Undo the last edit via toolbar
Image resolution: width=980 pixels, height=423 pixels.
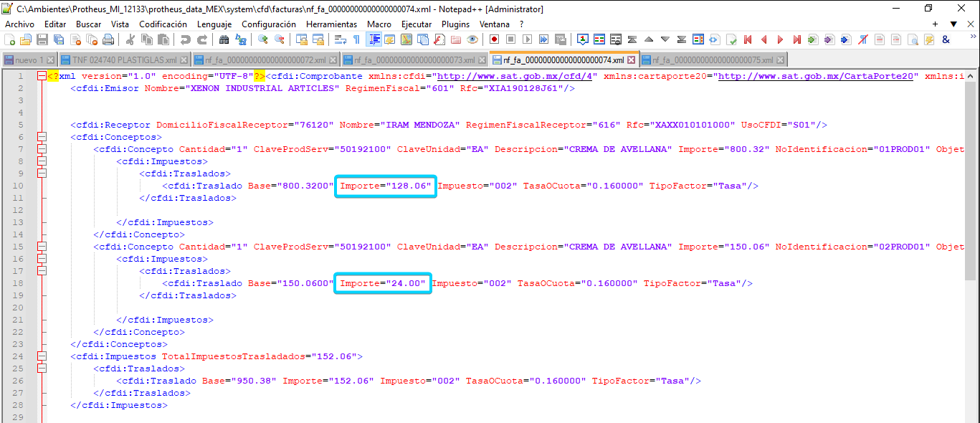185,39
